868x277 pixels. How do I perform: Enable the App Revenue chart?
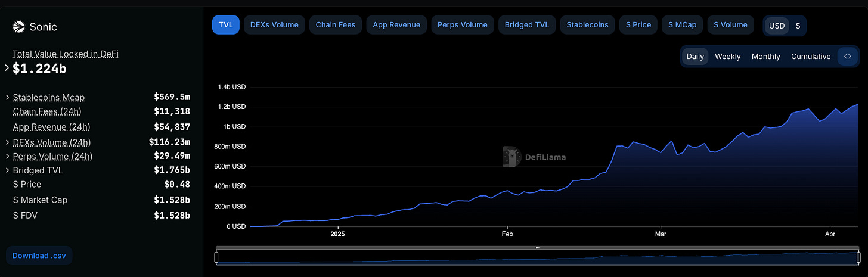pyautogui.click(x=396, y=25)
